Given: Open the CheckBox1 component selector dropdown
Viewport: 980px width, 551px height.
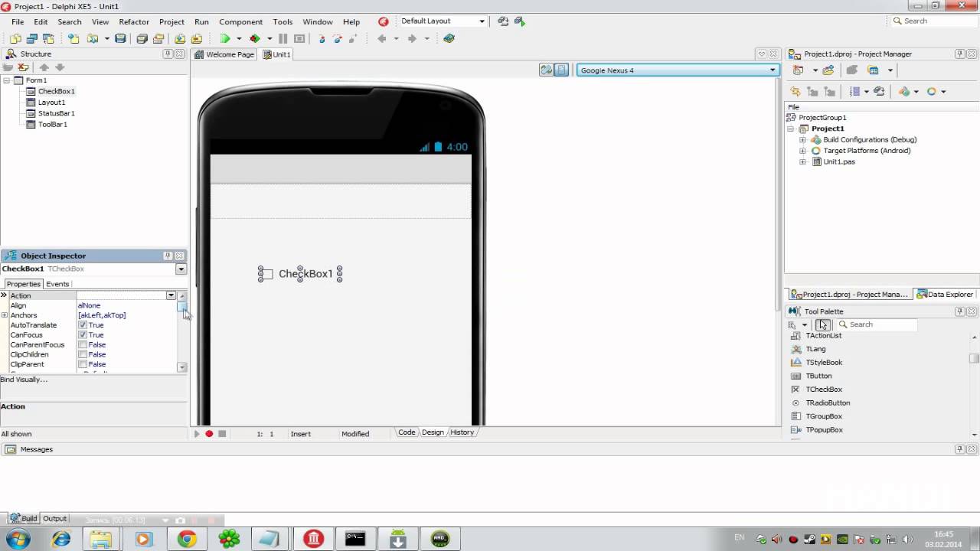Looking at the screenshot, I should [181, 269].
